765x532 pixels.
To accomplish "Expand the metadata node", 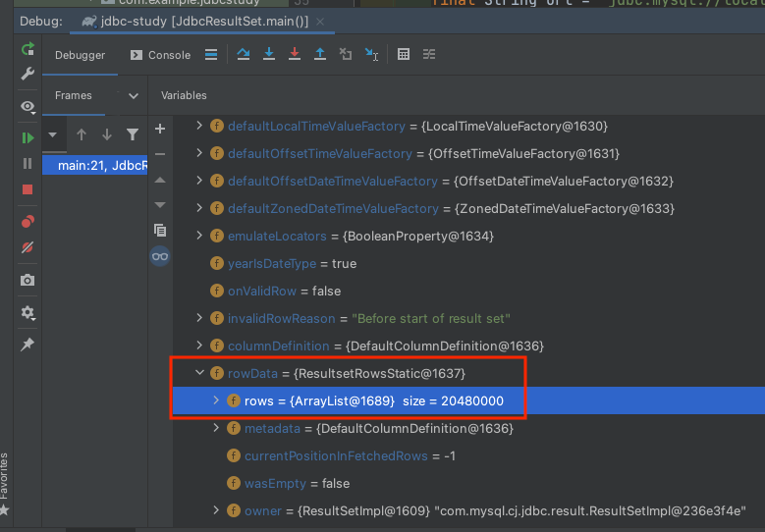I will pyautogui.click(x=216, y=428).
